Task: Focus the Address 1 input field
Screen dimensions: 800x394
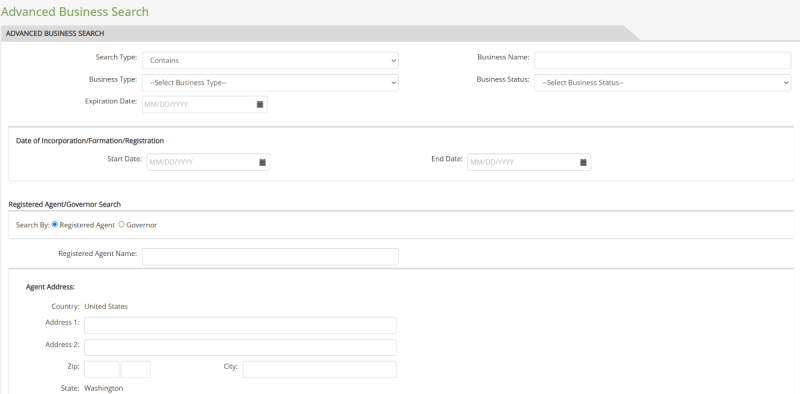Action: pos(240,325)
